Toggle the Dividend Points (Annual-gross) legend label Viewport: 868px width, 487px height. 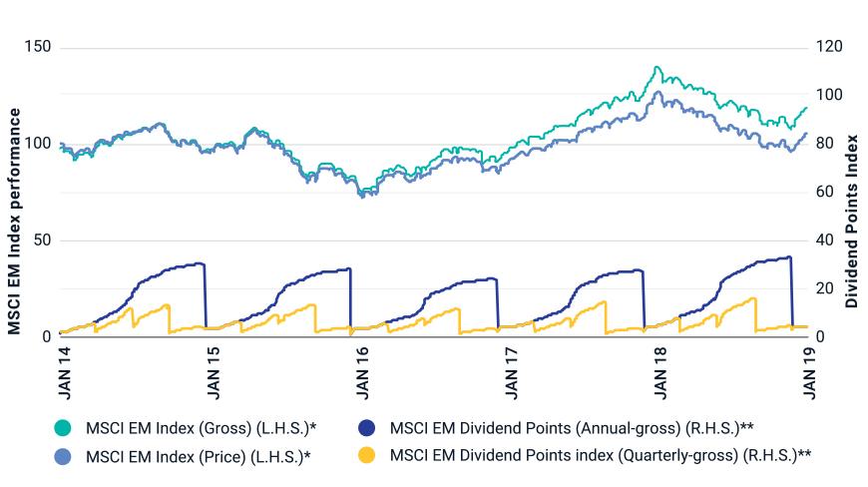coord(571,428)
